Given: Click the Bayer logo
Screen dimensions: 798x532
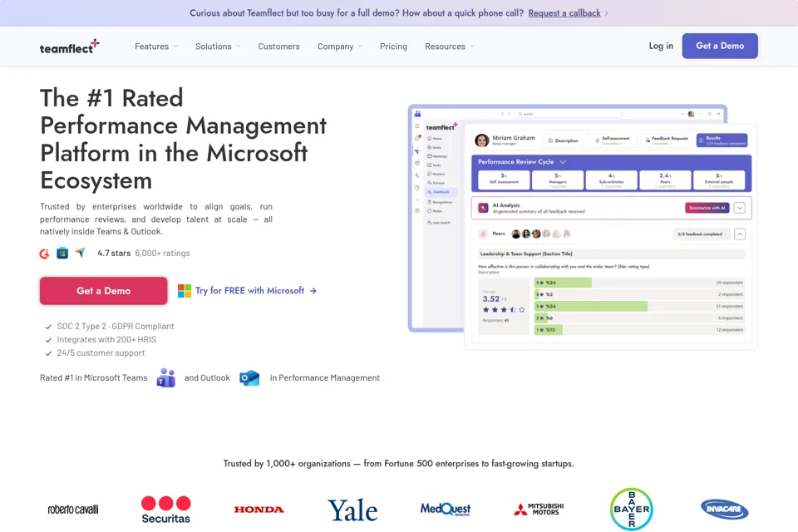Looking at the screenshot, I should click(632, 509).
